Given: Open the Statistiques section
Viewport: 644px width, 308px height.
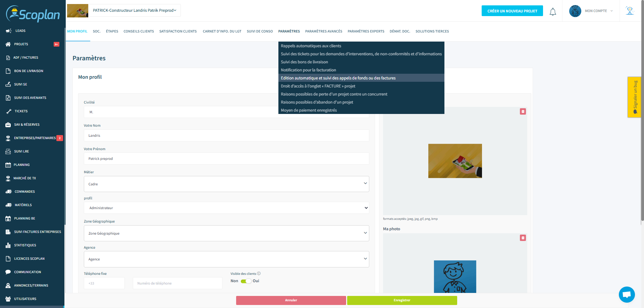Looking at the screenshot, I should (x=25, y=245).
